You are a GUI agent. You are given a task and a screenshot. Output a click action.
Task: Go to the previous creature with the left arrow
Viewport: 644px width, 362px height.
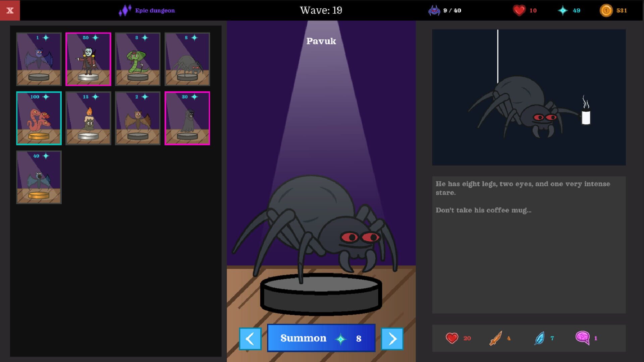[250, 338]
